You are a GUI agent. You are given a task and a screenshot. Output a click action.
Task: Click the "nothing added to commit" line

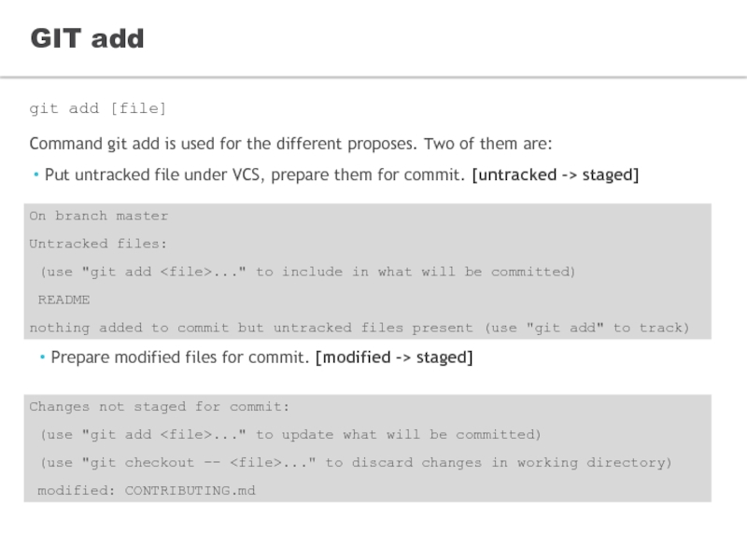point(359,328)
